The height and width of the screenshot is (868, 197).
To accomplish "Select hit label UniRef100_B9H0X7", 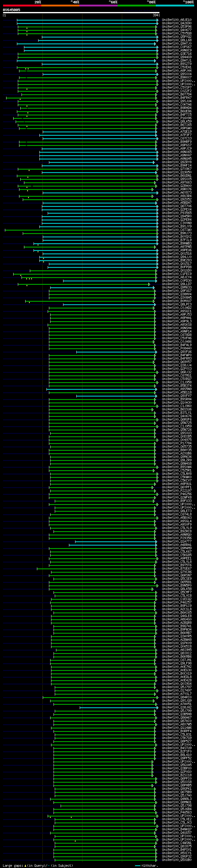I will (x=177, y=78).
